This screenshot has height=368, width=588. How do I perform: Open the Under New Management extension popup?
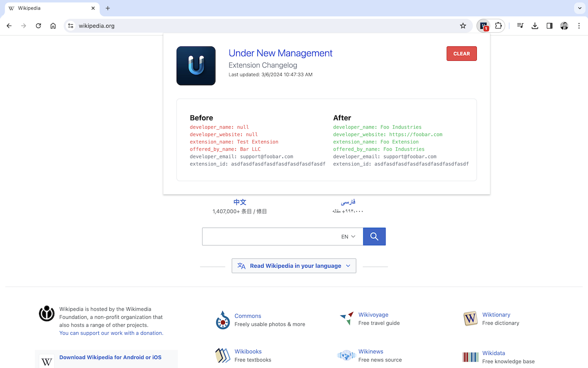pyautogui.click(x=484, y=26)
